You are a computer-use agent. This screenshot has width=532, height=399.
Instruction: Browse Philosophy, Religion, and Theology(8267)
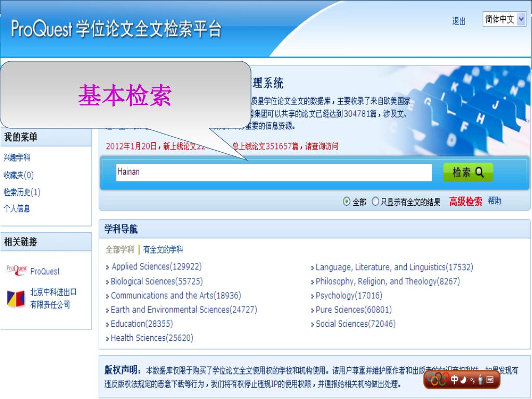pos(388,282)
